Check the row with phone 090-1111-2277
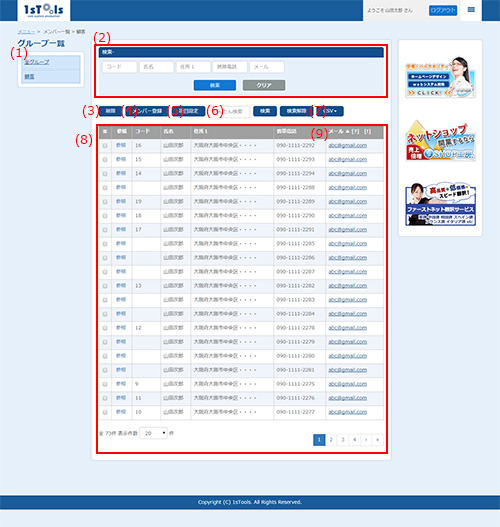This screenshot has width=500, height=527. click(105, 412)
